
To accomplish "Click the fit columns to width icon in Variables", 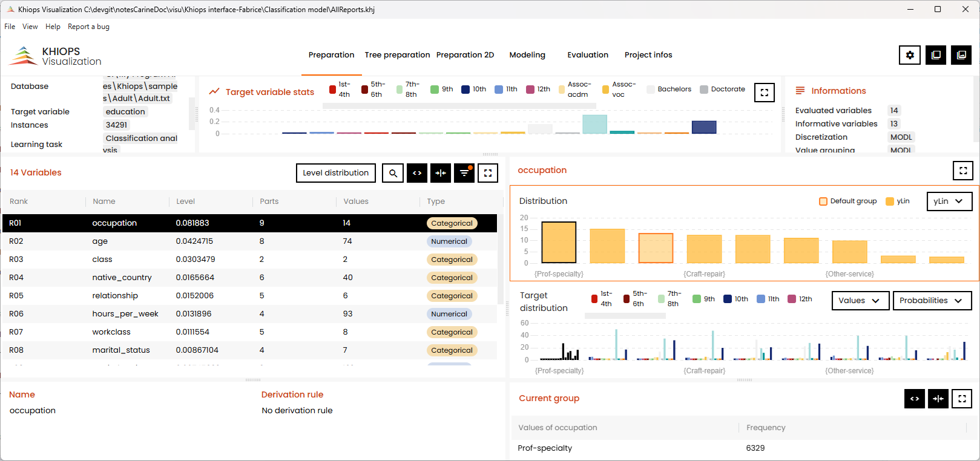I will pos(441,173).
